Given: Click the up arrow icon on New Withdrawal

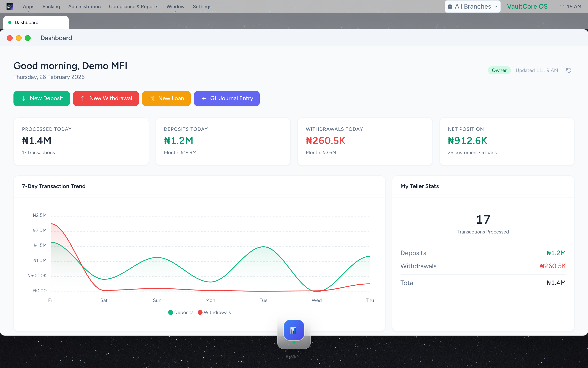Looking at the screenshot, I should coord(83,98).
